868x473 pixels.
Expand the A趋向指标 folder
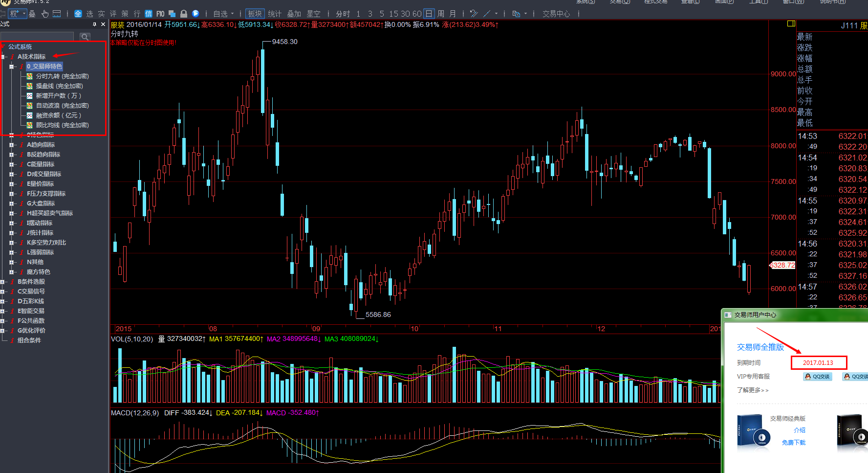[12, 145]
